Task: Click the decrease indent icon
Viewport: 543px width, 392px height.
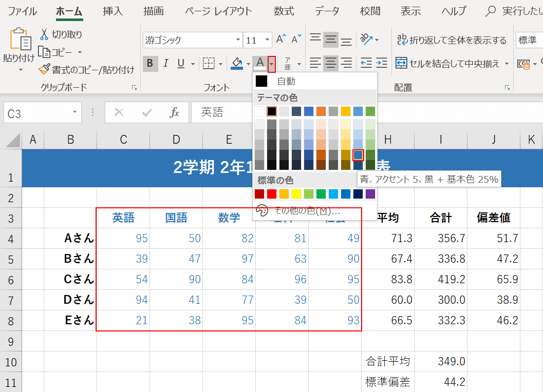Action: tap(366, 63)
